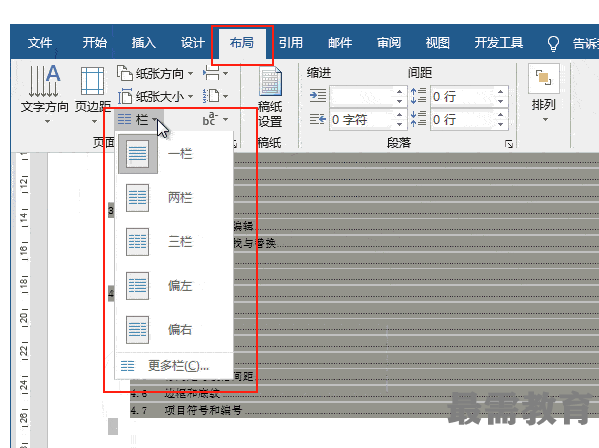This screenshot has height=448, width=599.
Task: Click the right indent field showing 0 字符
Action: pyautogui.click(x=362, y=120)
